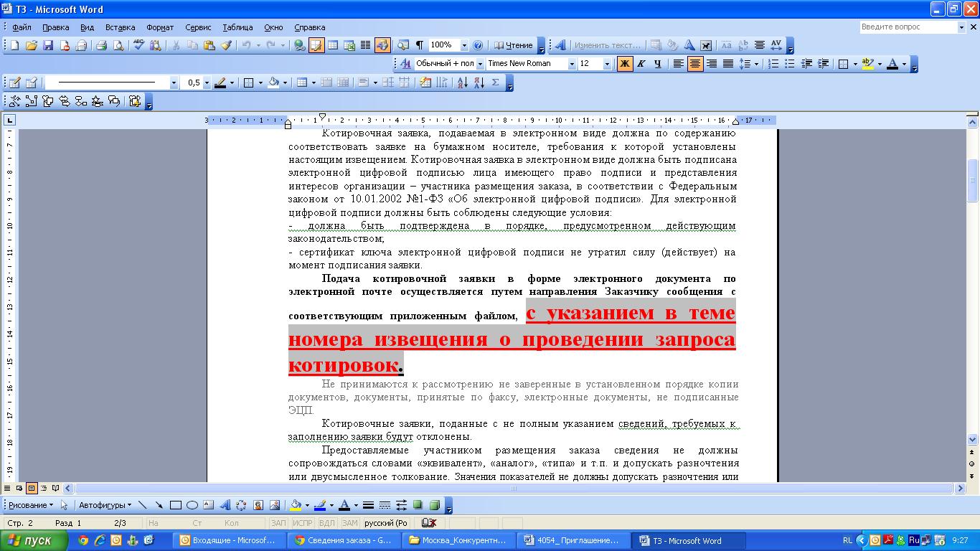The width and height of the screenshot is (980, 551).
Task: Click the numbered list icon
Action: coord(773,64)
